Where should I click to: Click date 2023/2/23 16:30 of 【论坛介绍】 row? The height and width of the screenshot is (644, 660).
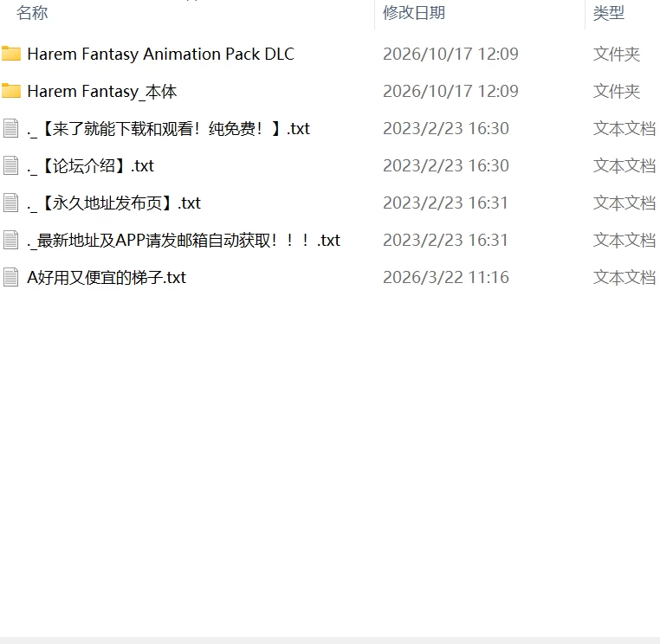(446, 165)
